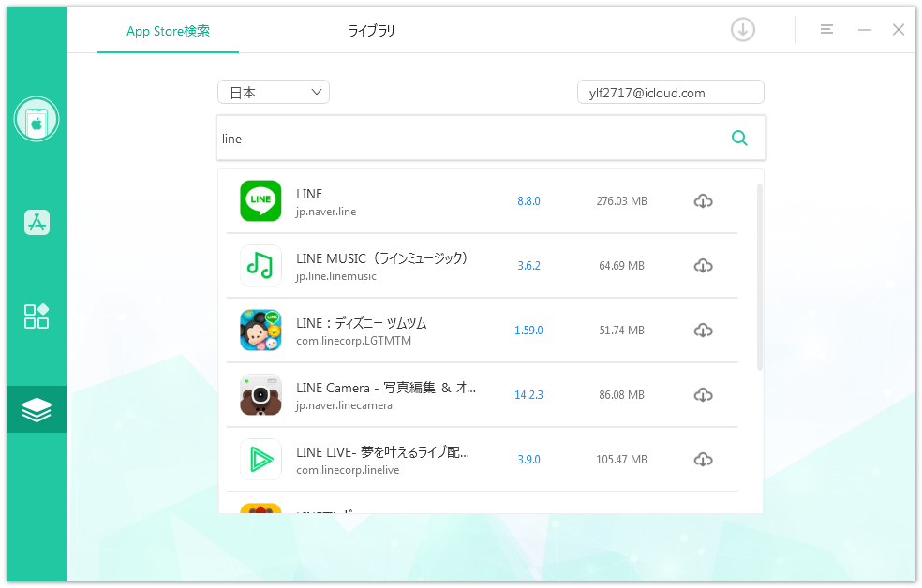
Task: Click version 14.2.3 of LINE Camera
Action: tap(528, 395)
